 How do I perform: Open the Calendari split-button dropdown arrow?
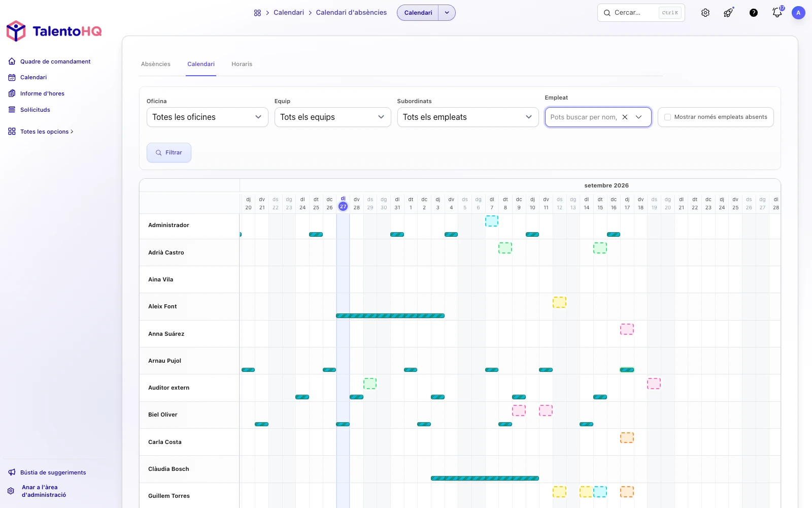[x=447, y=13]
